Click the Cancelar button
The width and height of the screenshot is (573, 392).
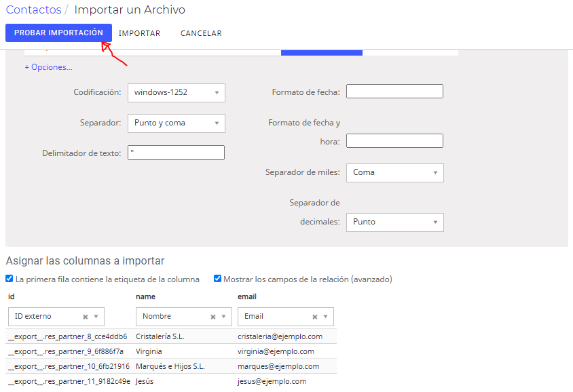201,33
